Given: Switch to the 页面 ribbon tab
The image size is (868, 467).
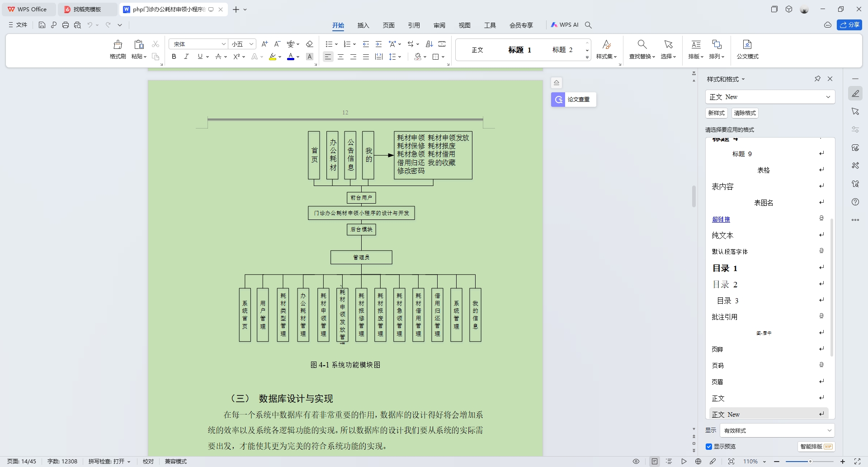Looking at the screenshot, I should 388,25.
